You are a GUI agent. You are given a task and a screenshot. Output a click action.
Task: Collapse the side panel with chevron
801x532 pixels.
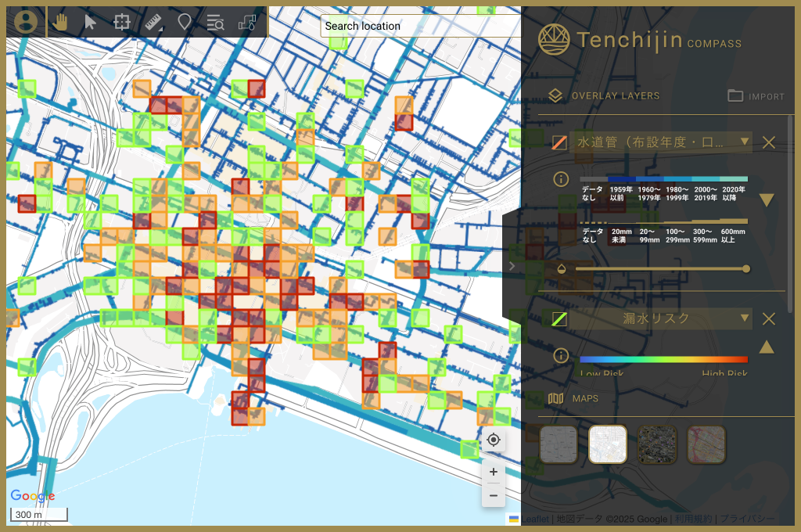click(x=512, y=266)
